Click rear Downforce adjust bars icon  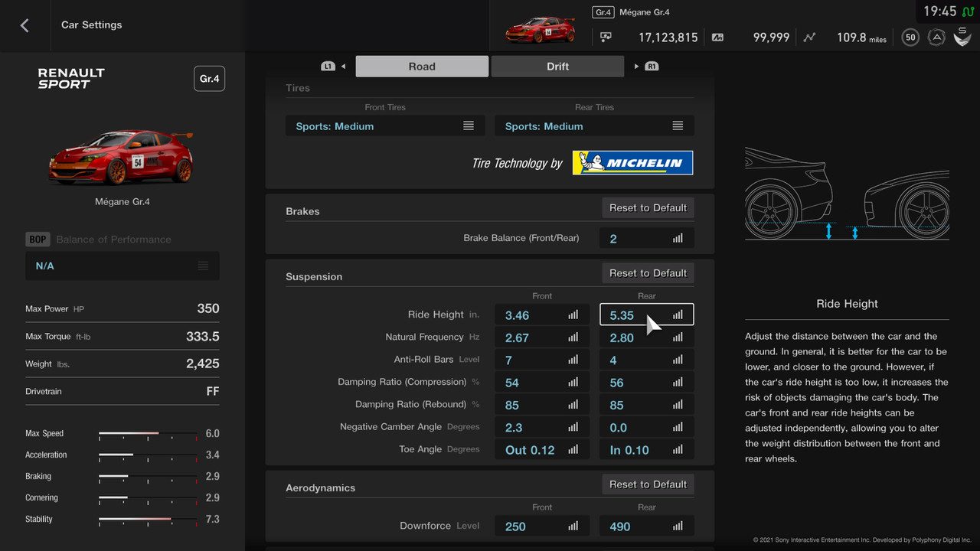(678, 526)
